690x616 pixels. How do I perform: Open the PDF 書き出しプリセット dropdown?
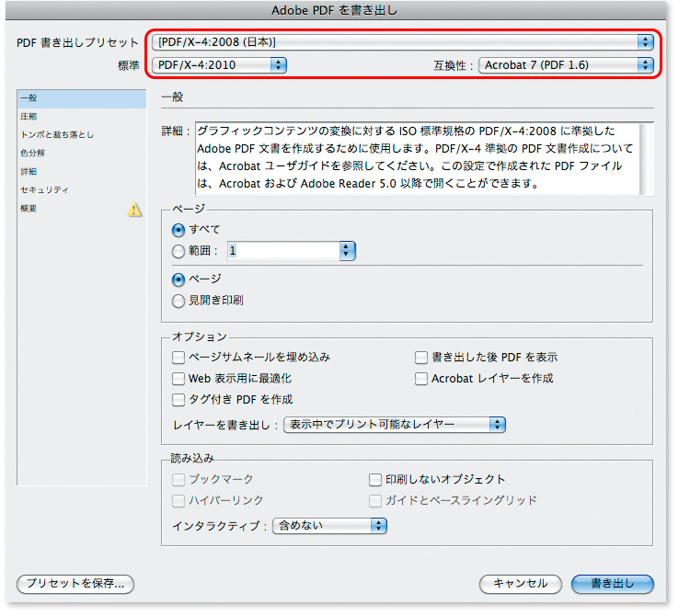pyautogui.click(x=402, y=42)
